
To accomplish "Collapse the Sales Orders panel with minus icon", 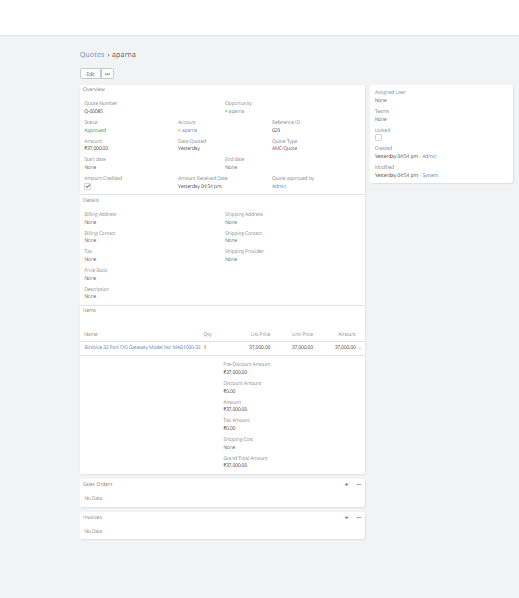I will coord(358,484).
